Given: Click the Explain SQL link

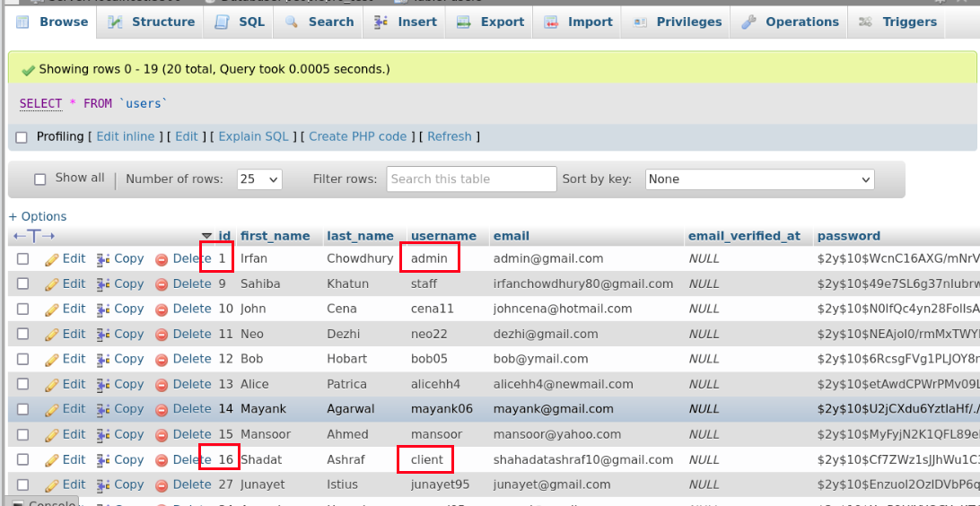Looking at the screenshot, I should click(x=254, y=136).
